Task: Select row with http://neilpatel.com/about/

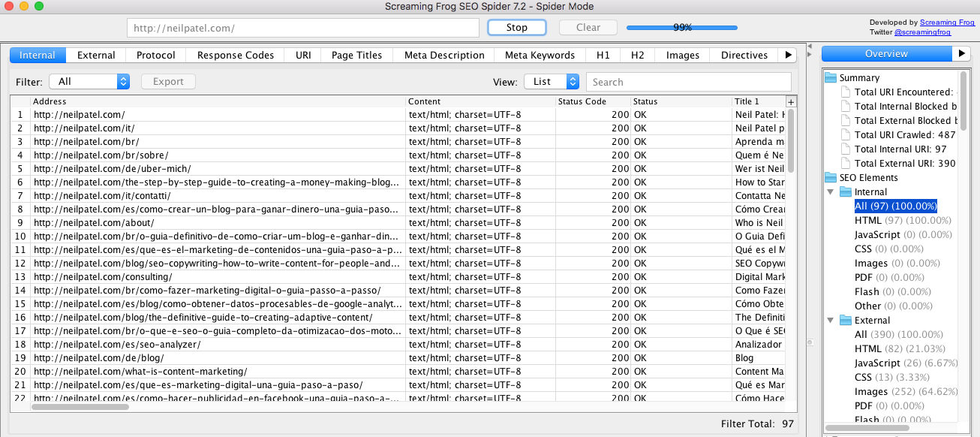Action: [398, 223]
